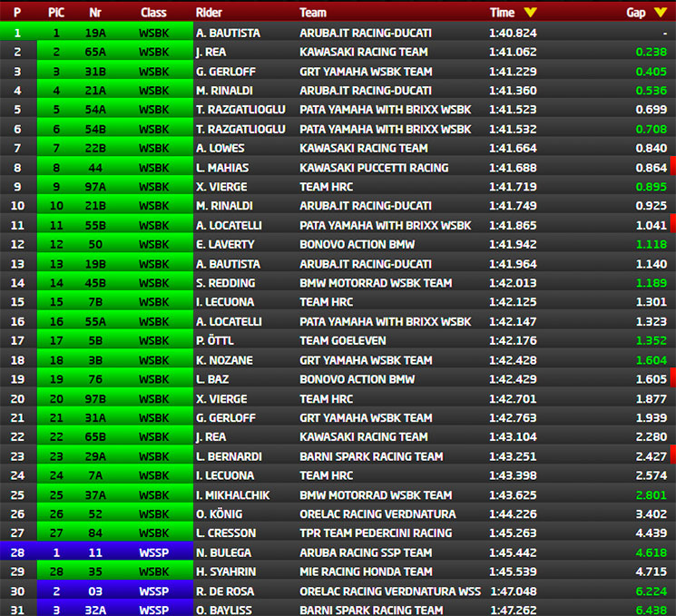Click I. LECUONA with number 7B

[225, 302]
